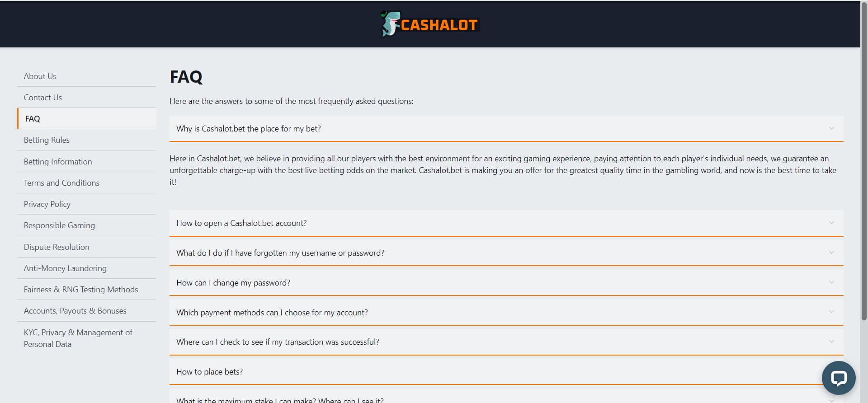
Task: Expand 'What do I do if I have forgotten' question
Action: pyautogui.click(x=506, y=253)
